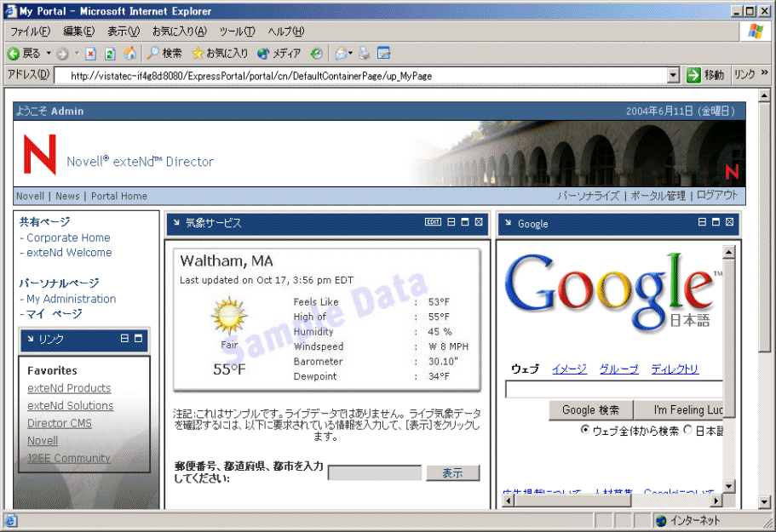Open Corporate Home shared page
Viewport: 776px width, 532px height.
coord(68,237)
